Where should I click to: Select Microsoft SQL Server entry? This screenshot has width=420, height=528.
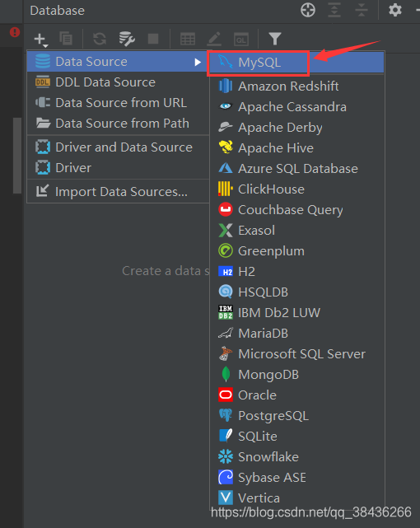pyautogui.click(x=296, y=353)
